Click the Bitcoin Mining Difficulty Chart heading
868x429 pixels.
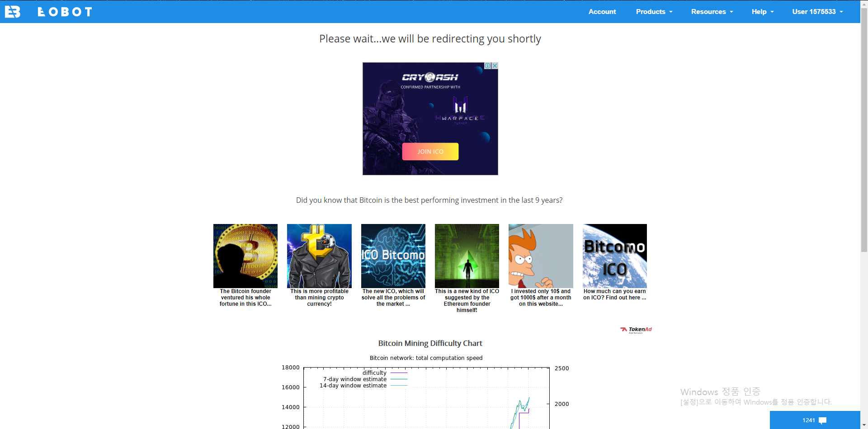click(x=430, y=343)
